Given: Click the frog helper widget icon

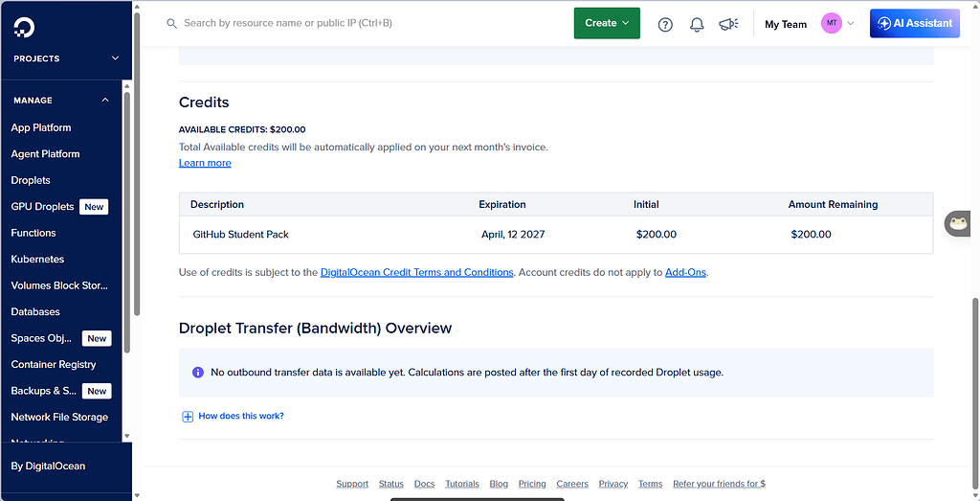Looking at the screenshot, I should point(957,223).
